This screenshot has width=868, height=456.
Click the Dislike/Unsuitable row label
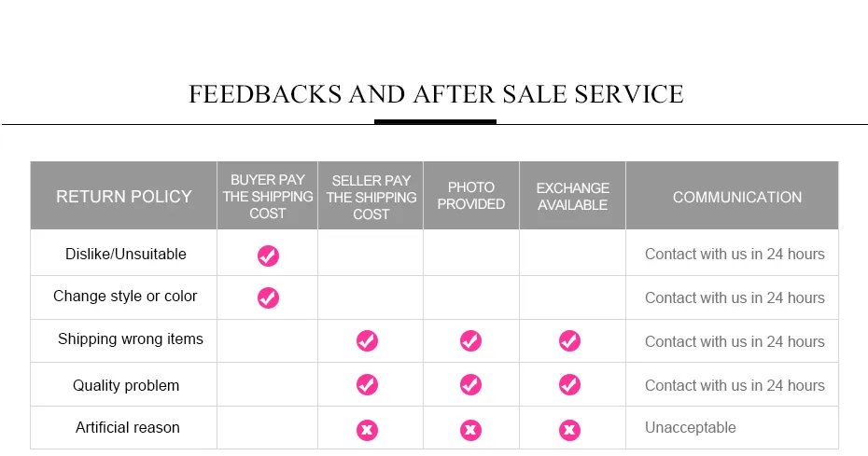[126, 254]
